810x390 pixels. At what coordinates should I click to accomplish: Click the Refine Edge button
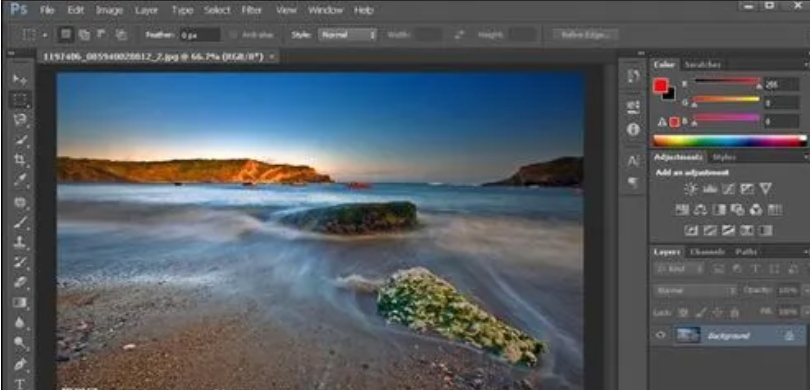pos(585,35)
